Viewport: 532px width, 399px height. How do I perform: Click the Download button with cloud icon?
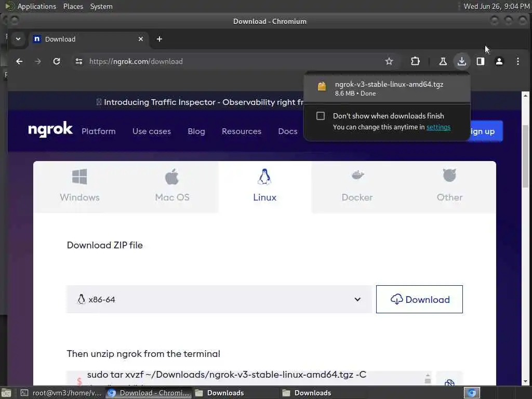[x=419, y=299]
